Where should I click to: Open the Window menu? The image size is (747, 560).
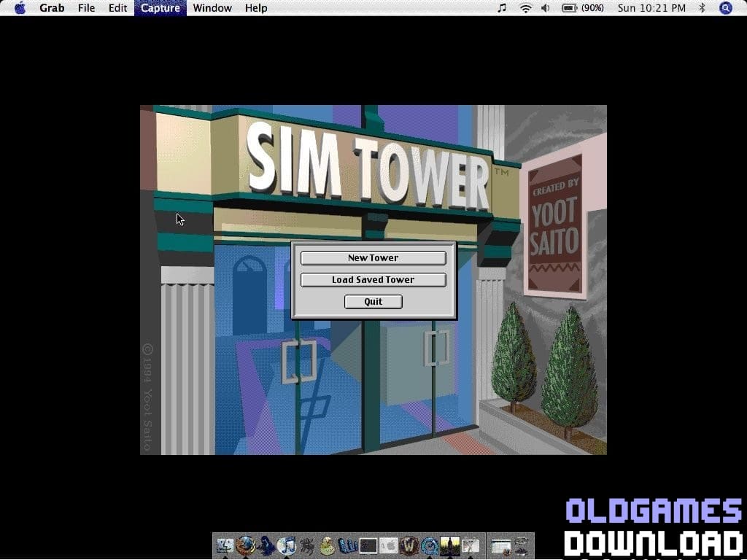click(x=212, y=8)
